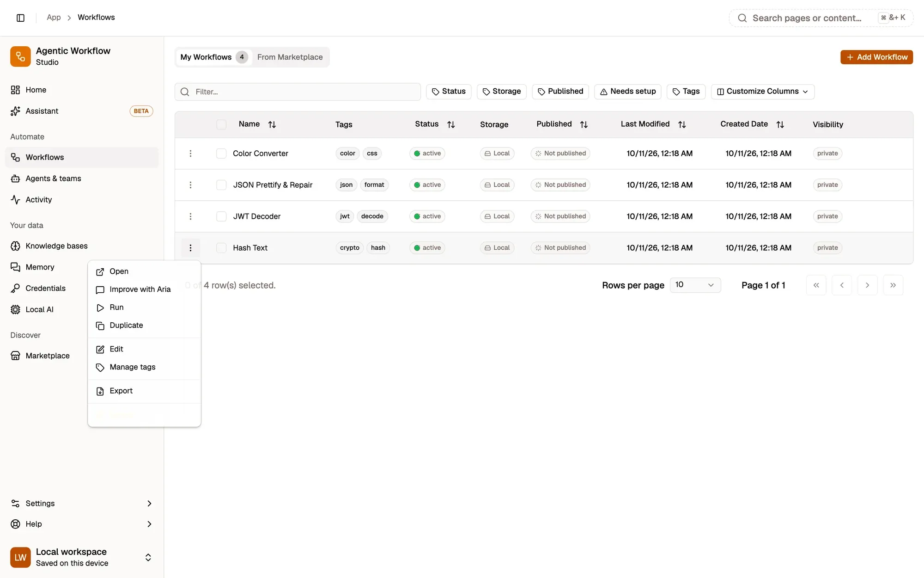Image resolution: width=924 pixels, height=578 pixels.
Task: Check the JWT Decoder row checkbox
Action: pyautogui.click(x=221, y=216)
